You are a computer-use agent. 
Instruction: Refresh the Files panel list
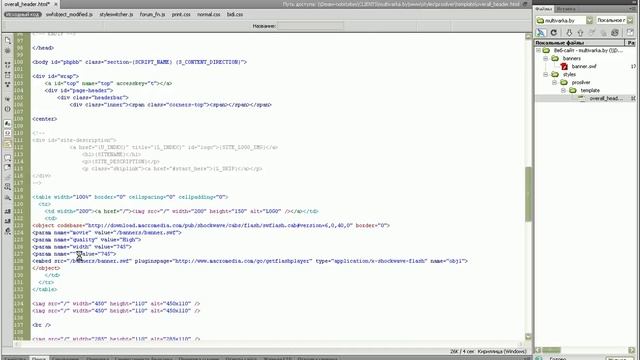554,33
